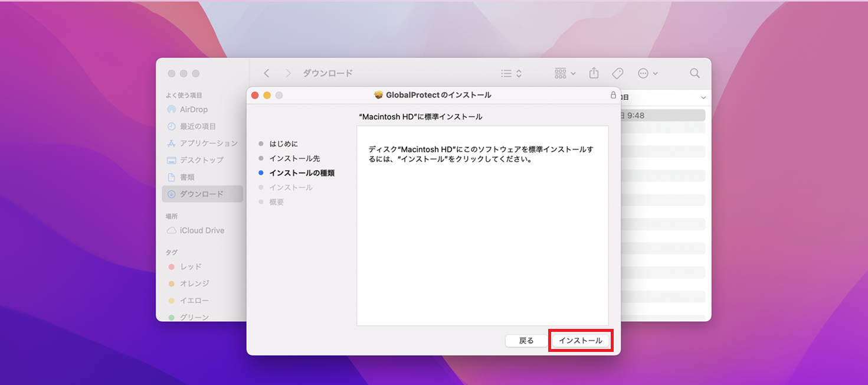This screenshot has width=868, height=385.
Task: Select the イエロー tag in Finder sidebar
Action: point(202,301)
